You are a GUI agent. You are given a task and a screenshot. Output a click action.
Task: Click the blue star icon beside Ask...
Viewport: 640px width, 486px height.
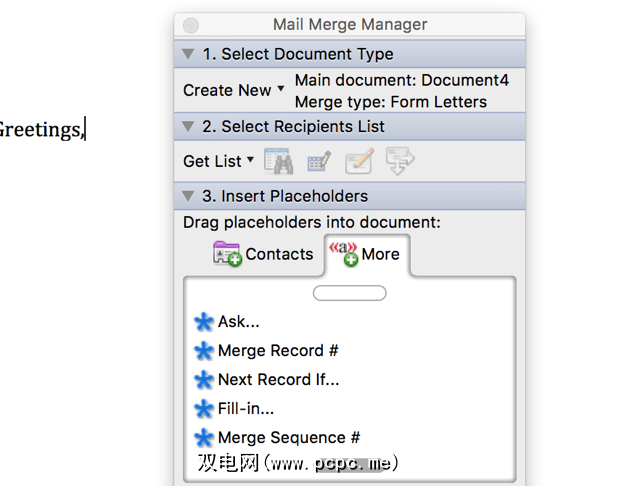[204, 322]
